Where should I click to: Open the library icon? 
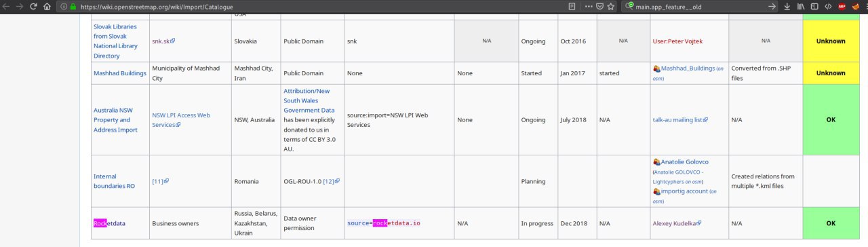point(802,6)
